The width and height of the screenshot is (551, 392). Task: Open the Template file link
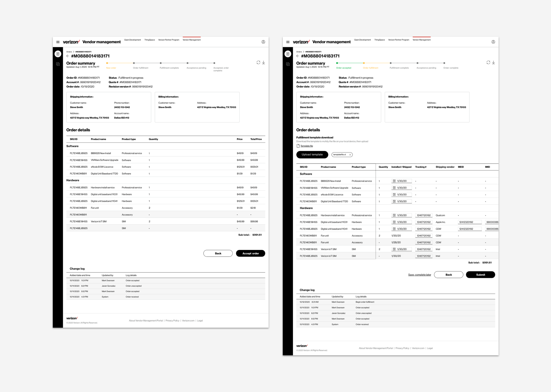tap(307, 146)
